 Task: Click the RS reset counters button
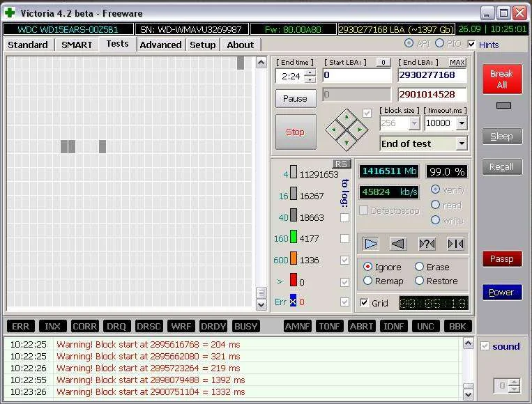pos(341,164)
